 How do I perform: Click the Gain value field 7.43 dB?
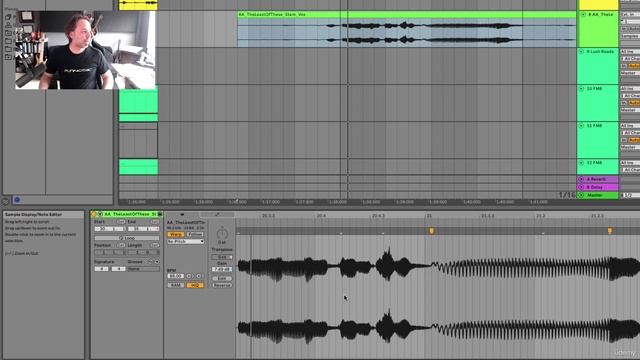click(222, 269)
